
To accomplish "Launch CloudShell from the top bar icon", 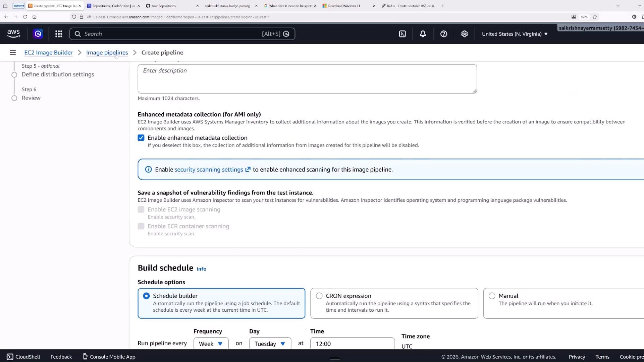I will point(402,34).
